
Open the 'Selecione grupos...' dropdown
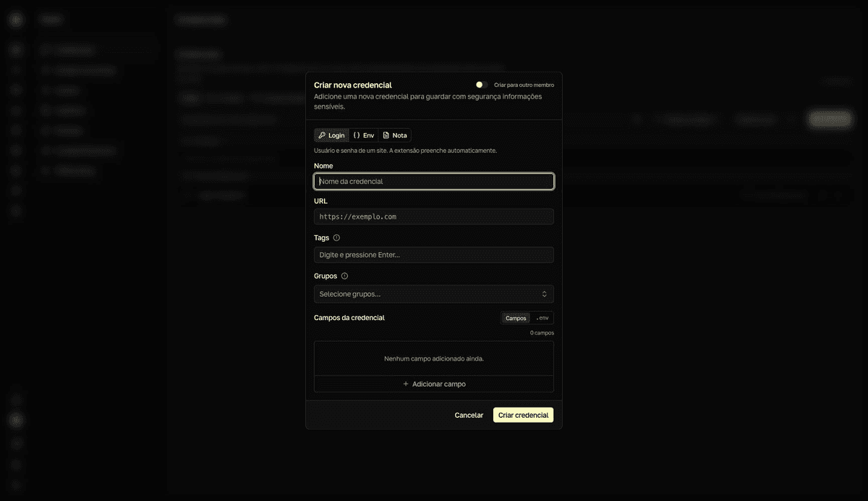click(434, 293)
